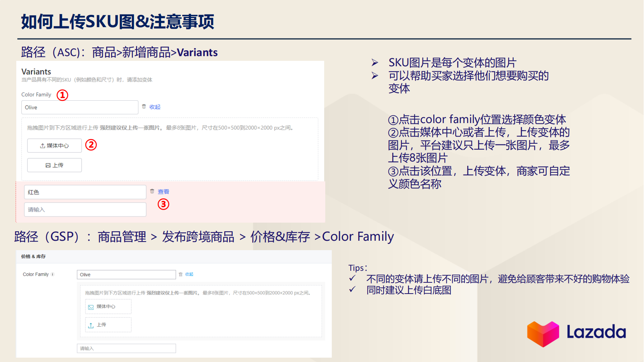
Task: Click the 红色 color name input field
Action: [x=85, y=192]
